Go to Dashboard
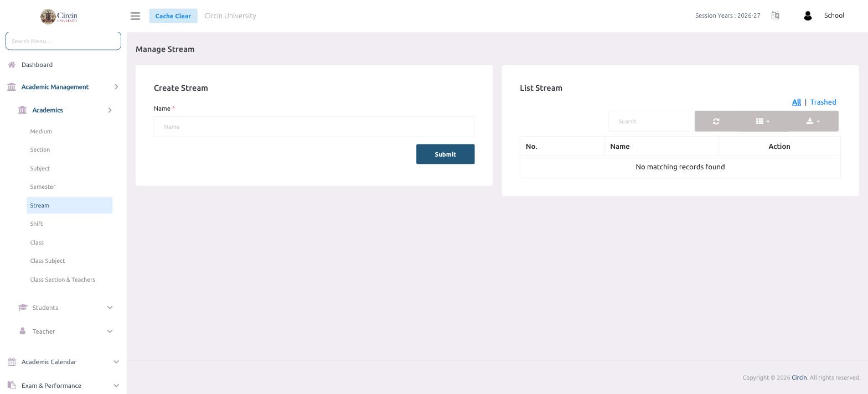Image resolution: width=868 pixels, height=394 pixels. 37,65
